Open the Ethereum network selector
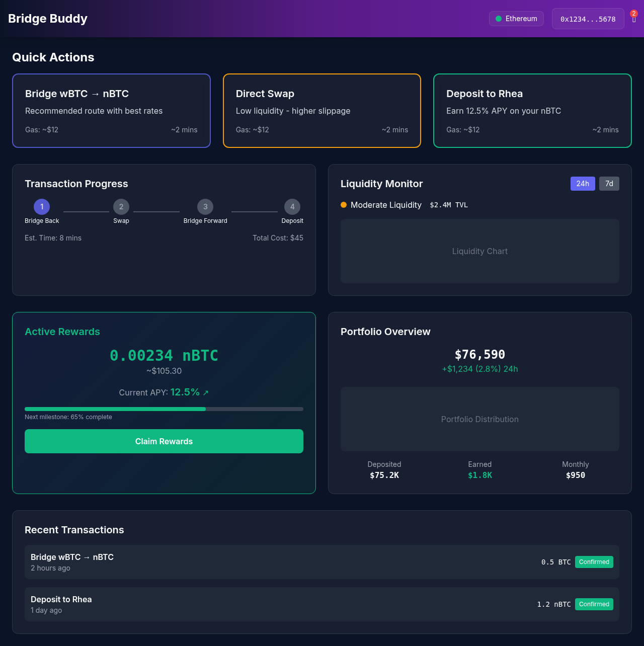 516,18
